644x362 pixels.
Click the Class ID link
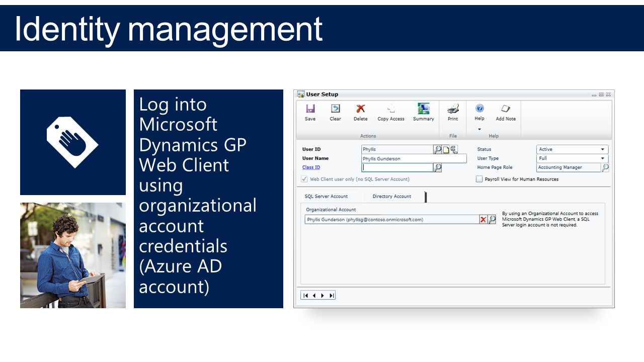click(311, 167)
